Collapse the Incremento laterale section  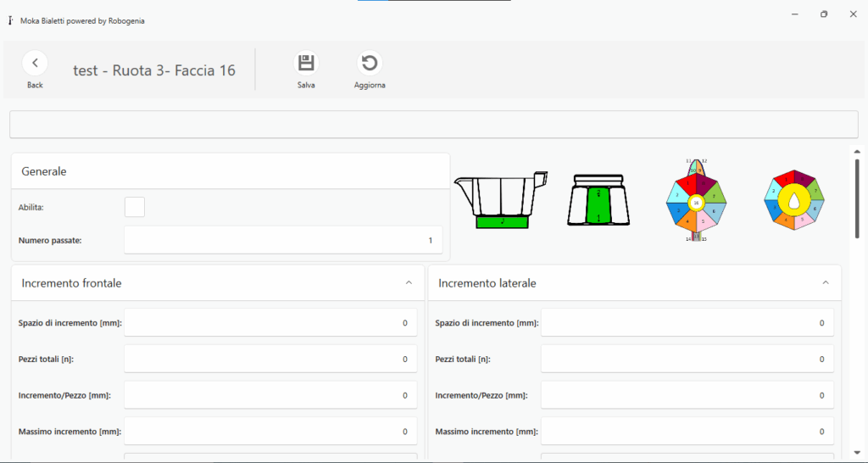coord(826,283)
